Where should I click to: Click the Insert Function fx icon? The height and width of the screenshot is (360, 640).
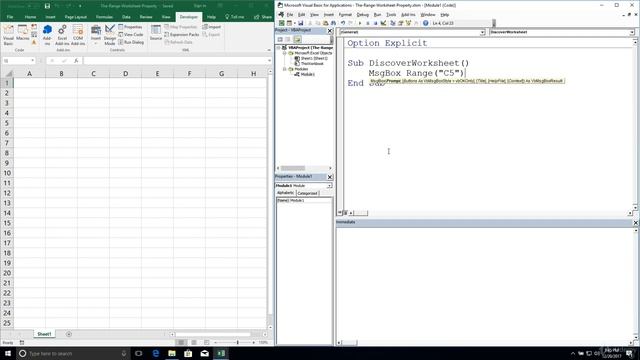(76, 61)
